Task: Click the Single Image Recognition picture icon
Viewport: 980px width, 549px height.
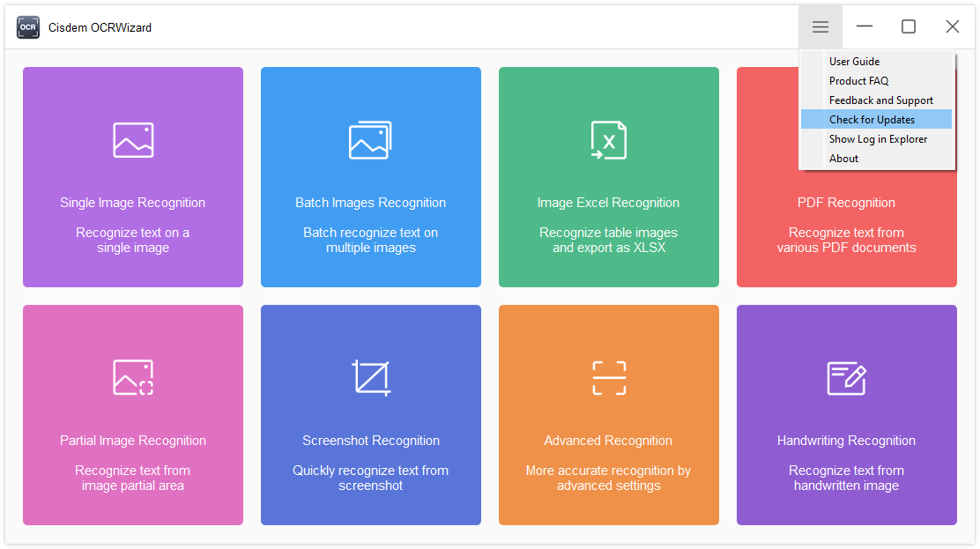Action: tap(133, 140)
